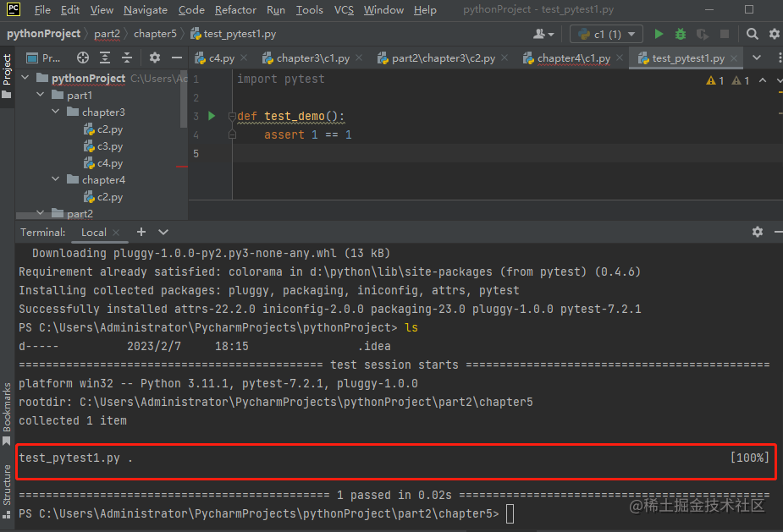
Task: Open IDE settings gear in top toolbar
Action: click(x=774, y=34)
